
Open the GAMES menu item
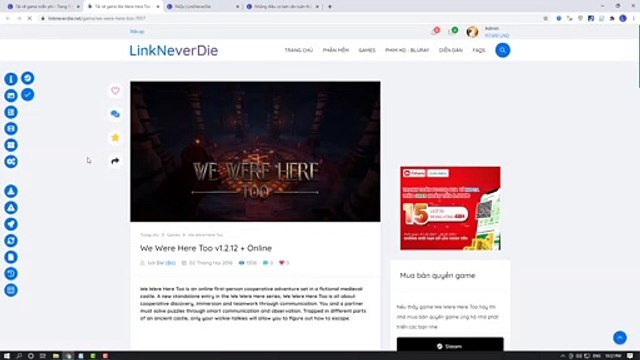click(367, 50)
